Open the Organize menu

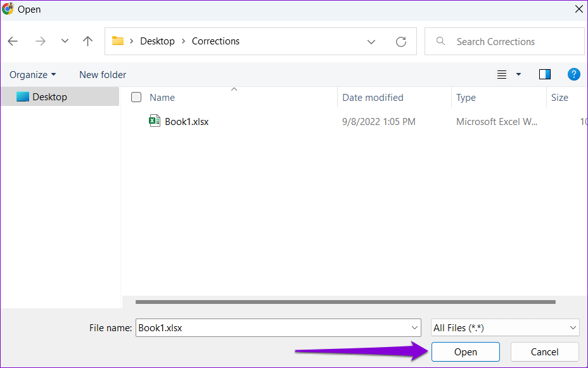[x=32, y=75]
